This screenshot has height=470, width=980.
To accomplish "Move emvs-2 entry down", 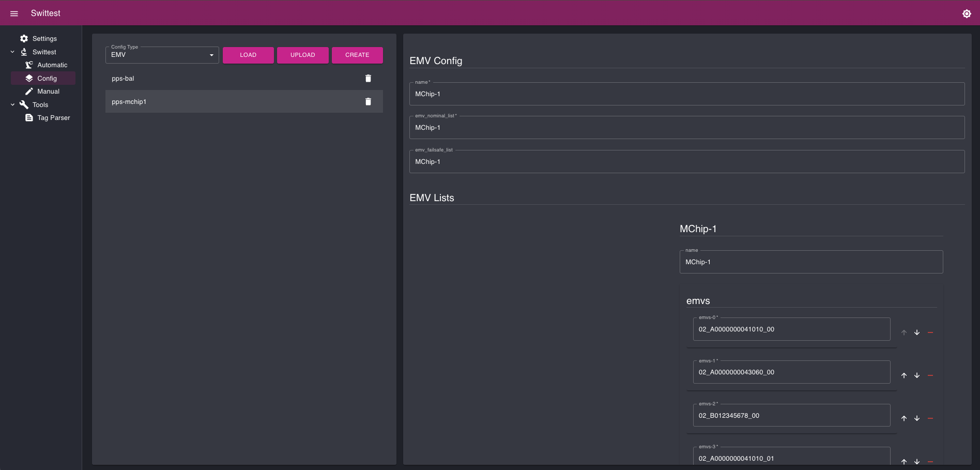I will click(x=917, y=418).
